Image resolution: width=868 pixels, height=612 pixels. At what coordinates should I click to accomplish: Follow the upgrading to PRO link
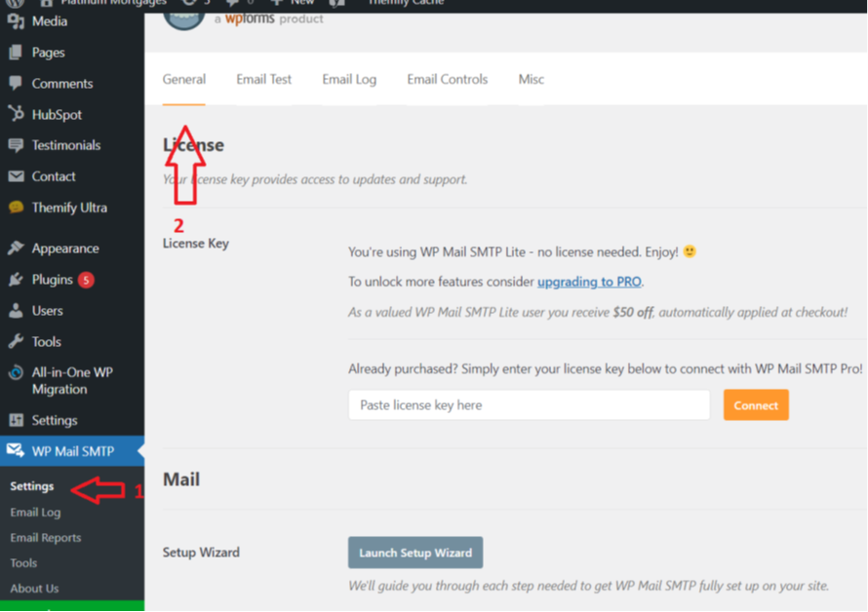(x=589, y=282)
